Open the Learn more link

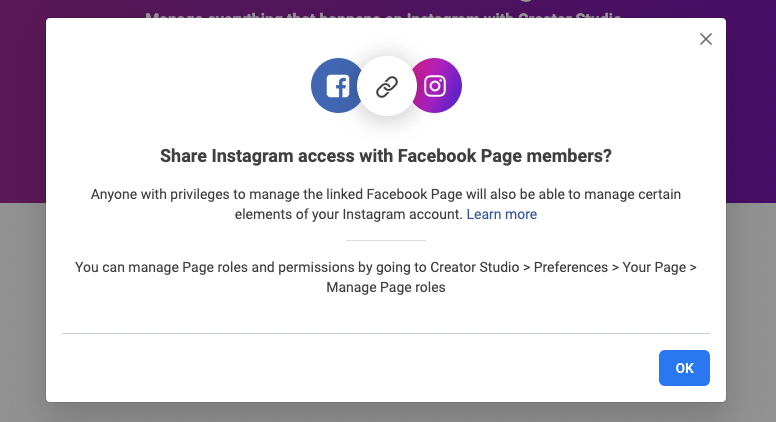coord(501,214)
